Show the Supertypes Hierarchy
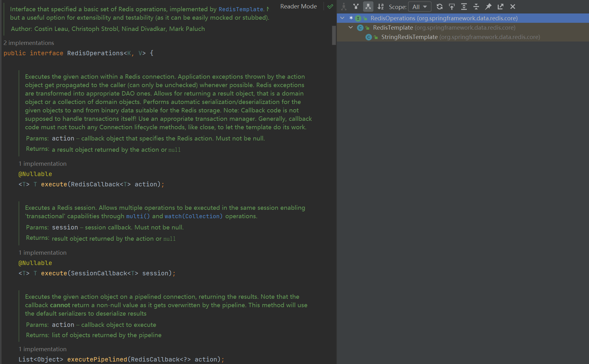Screen dimensions: 589x364 tap(356, 7)
